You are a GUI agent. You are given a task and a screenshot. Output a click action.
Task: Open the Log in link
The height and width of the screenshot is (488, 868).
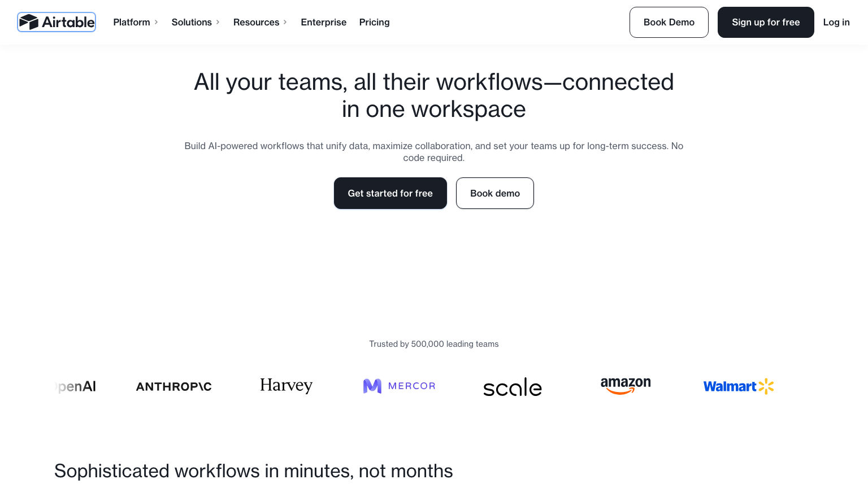point(836,22)
